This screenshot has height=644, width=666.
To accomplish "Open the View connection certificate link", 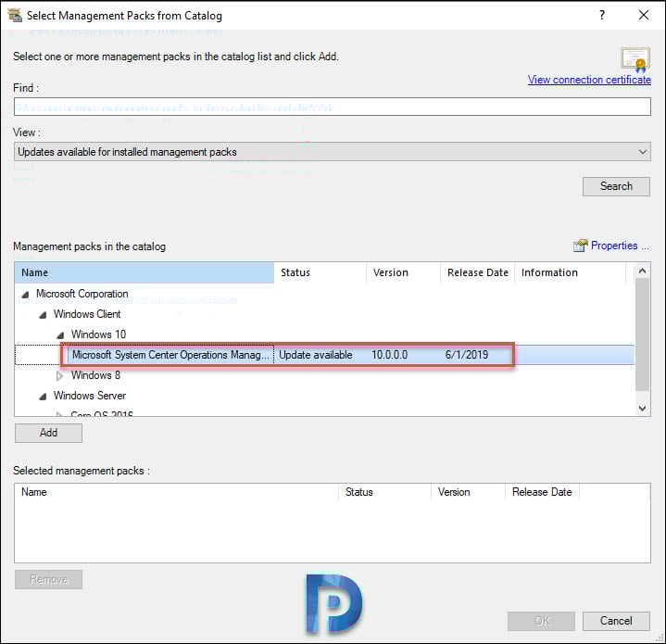I will [589, 80].
